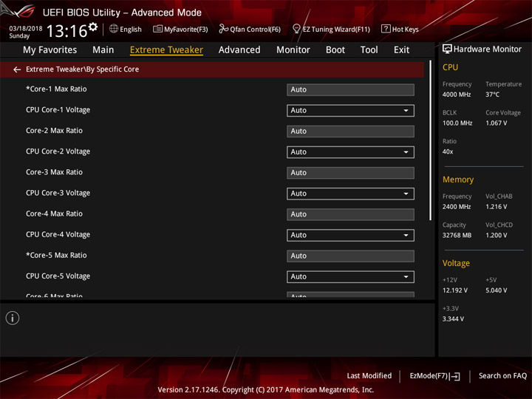This screenshot has width=532, height=399.
Task: Click the EZ Tuning Wizard bulb icon
Action: (x=296, y=29)
